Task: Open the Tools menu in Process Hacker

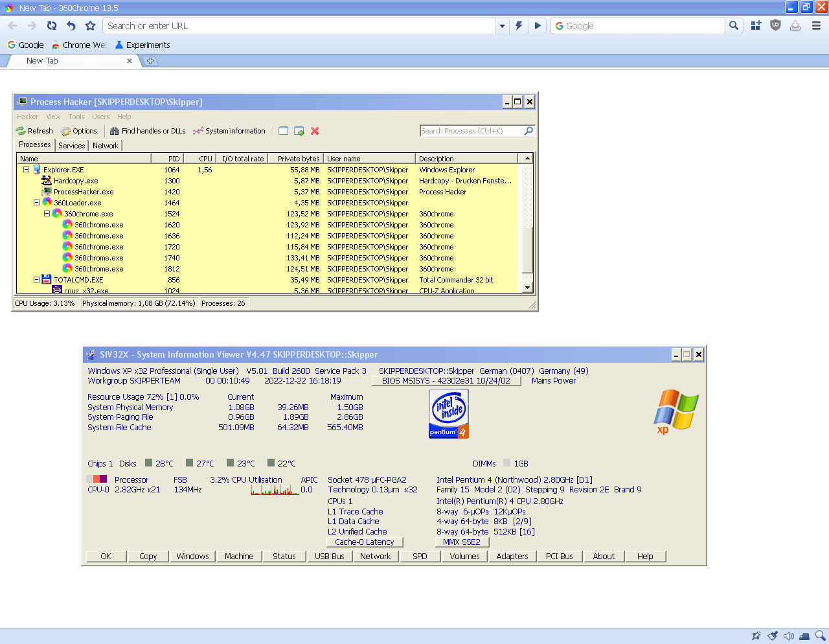Action: (76, 117)
